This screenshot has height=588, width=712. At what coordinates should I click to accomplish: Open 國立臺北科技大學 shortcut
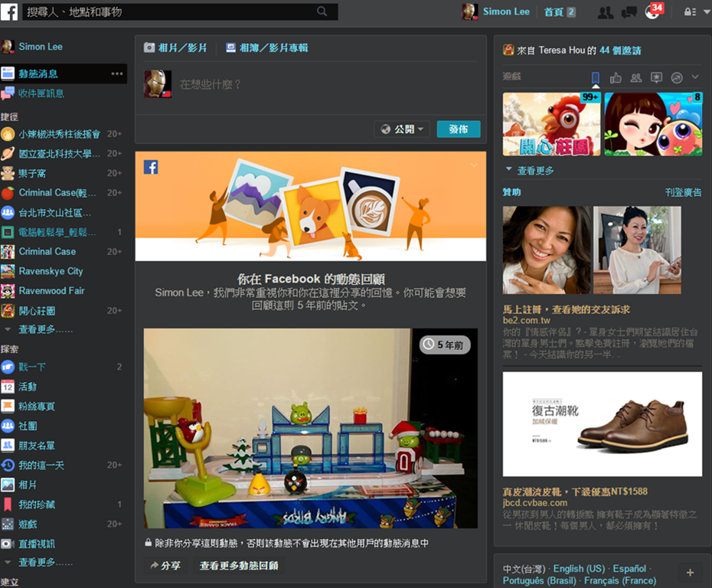pos(61,153)
